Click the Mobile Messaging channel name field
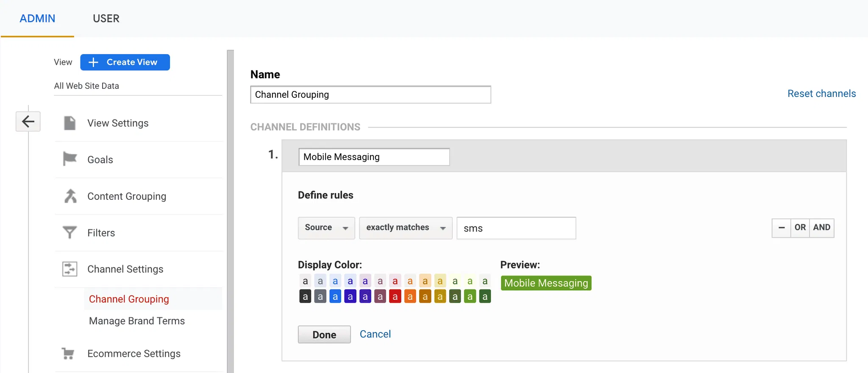 374,157
